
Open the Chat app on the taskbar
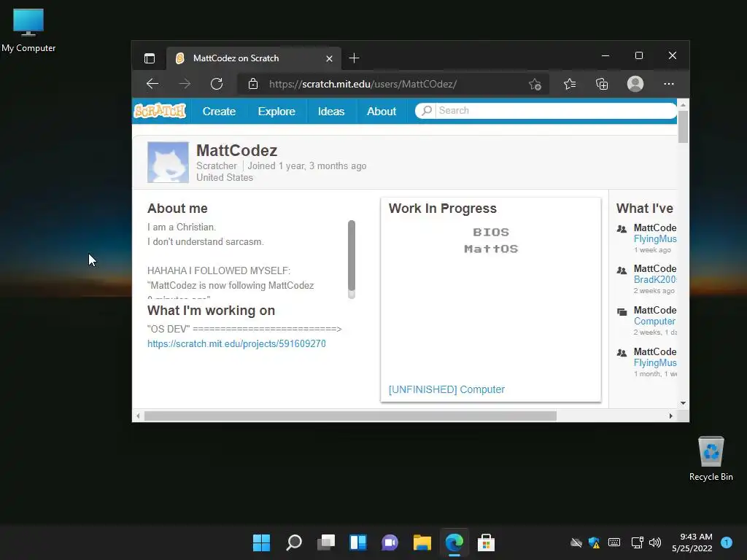[390, 542]
